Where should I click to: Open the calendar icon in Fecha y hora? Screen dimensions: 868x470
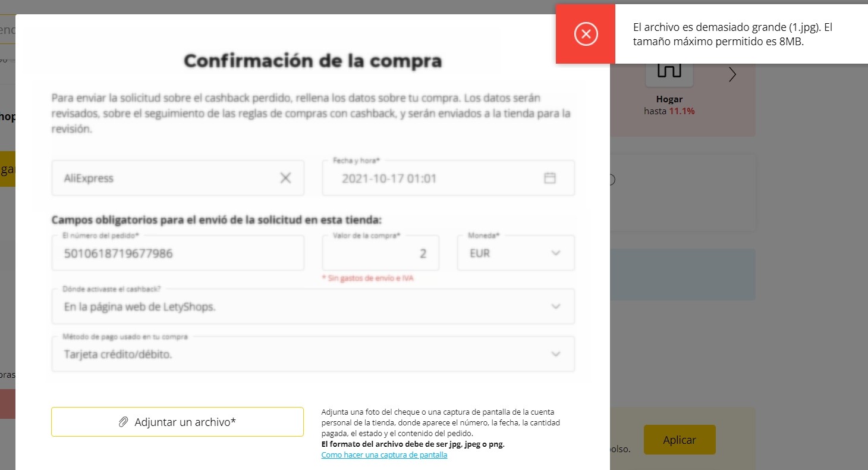point(550,178)
